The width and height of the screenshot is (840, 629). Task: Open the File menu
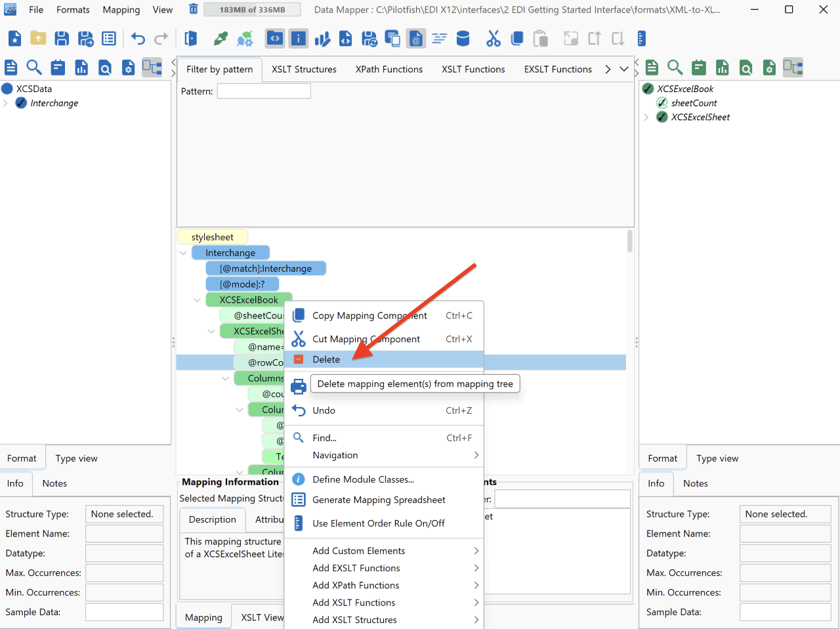tap(36, 10)
